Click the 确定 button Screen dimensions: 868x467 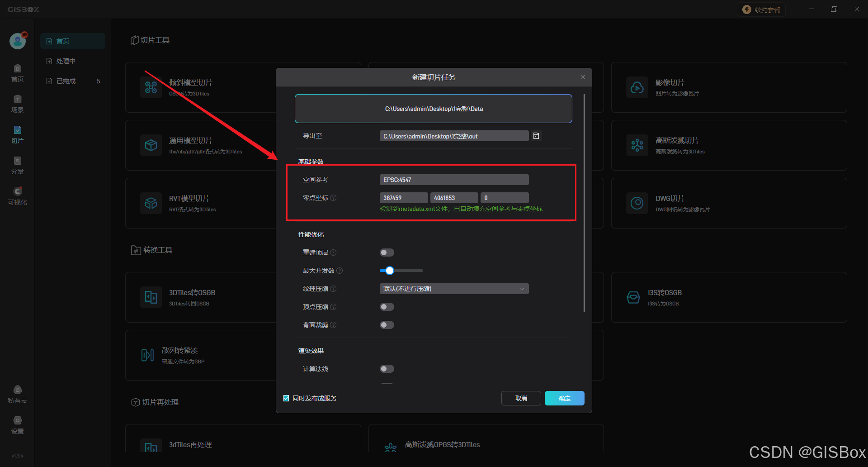[565, 398]
